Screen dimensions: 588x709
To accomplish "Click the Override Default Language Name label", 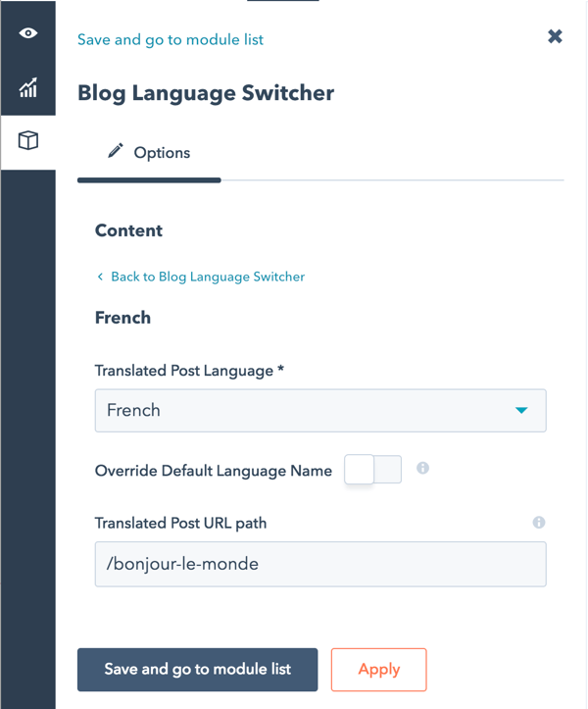I will pyautogui.click(x=214, y=471).
